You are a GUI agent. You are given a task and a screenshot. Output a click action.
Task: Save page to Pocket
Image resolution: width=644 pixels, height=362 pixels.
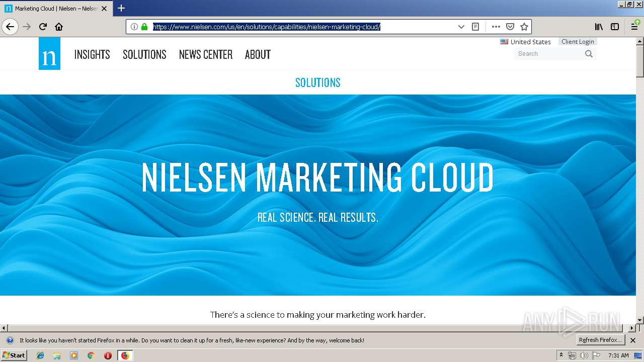coord(510,27)
